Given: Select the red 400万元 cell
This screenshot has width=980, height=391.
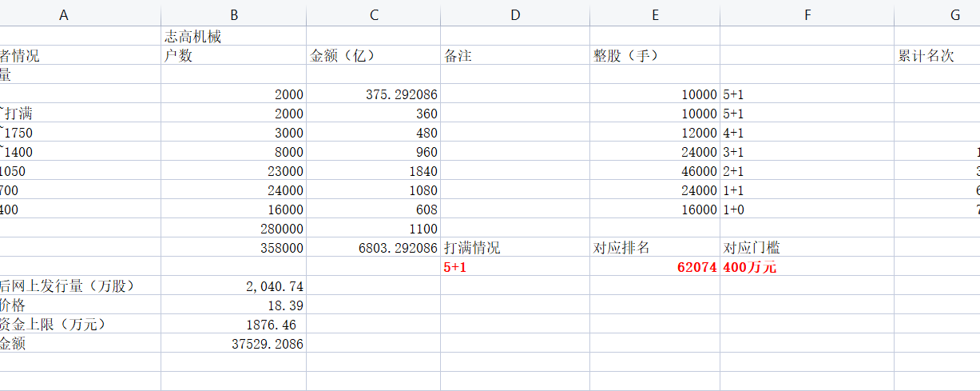Looking at the screenshot, I should tap(807, 266).
